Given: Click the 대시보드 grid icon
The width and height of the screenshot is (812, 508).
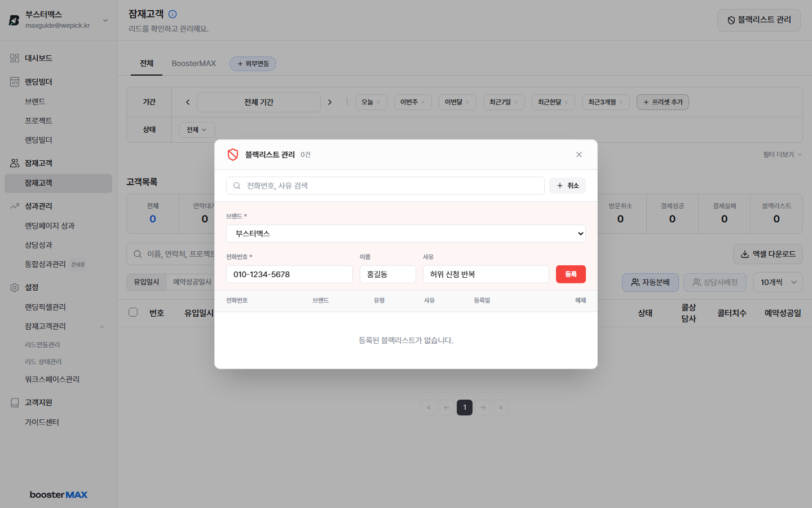Looking at the screenshot, I should tap(15, 58).
